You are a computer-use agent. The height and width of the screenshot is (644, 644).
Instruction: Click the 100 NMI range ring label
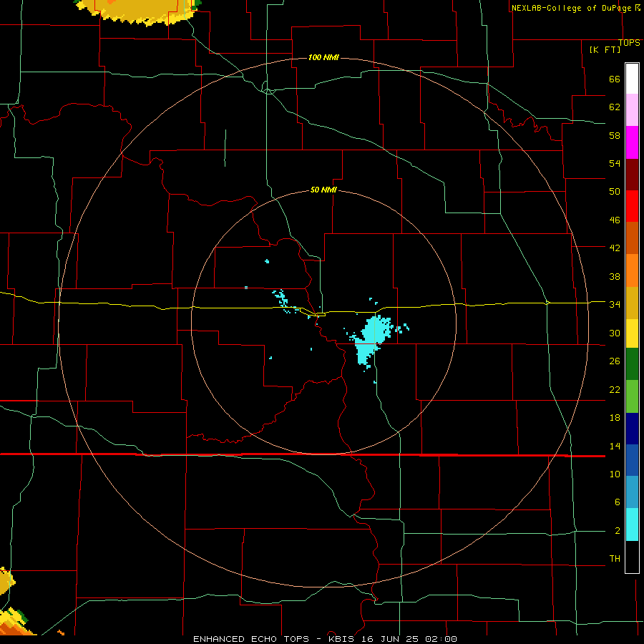(x=323, y=57)
